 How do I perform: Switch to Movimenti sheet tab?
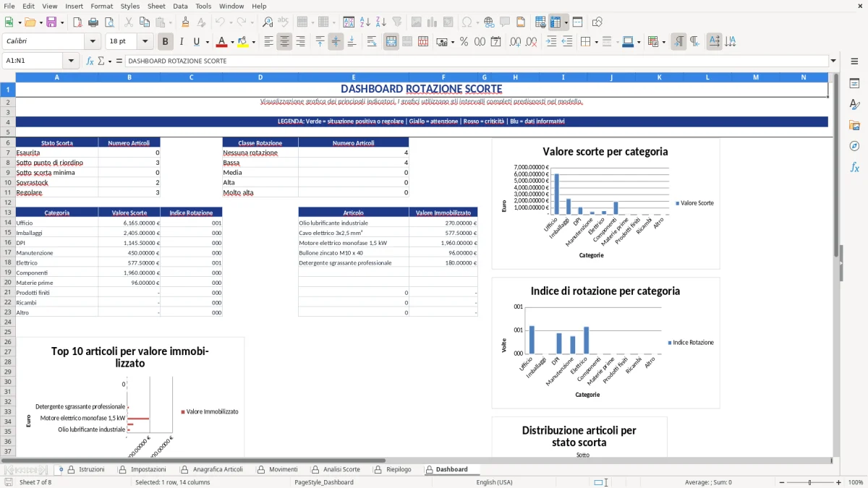point(283,469)
